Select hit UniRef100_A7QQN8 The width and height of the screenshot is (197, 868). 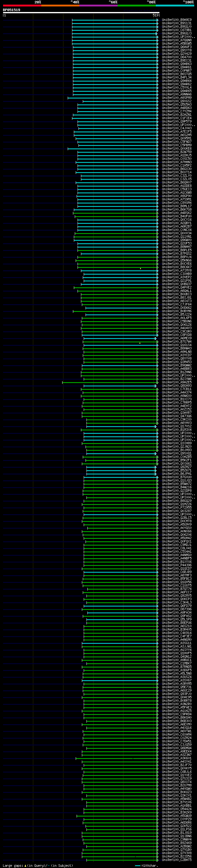(x=177, y=40)
